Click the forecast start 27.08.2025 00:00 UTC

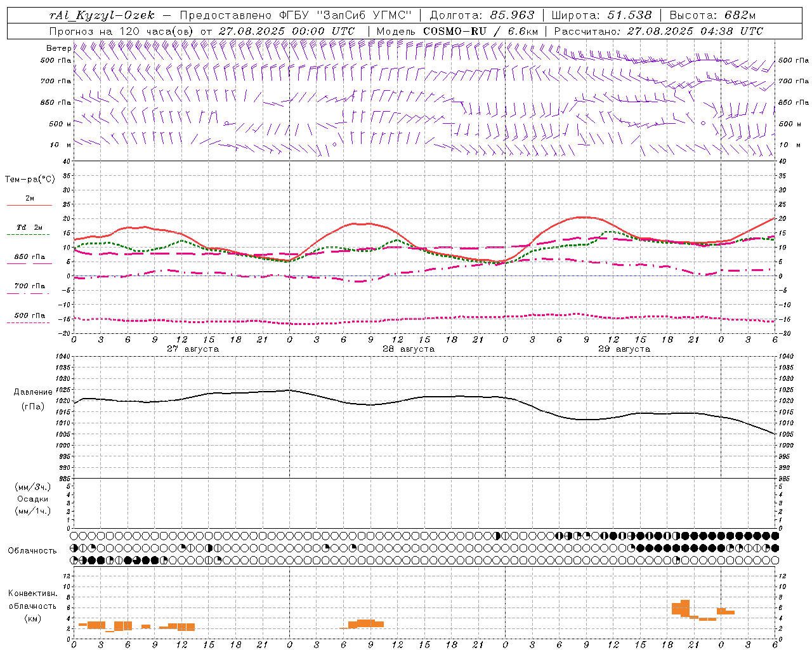coord(287,31)
